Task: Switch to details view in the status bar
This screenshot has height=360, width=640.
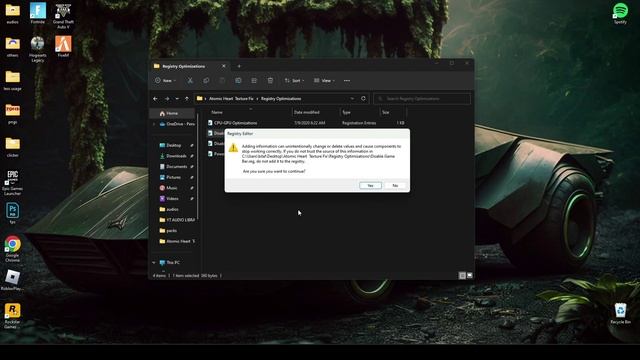Action: 462,276
